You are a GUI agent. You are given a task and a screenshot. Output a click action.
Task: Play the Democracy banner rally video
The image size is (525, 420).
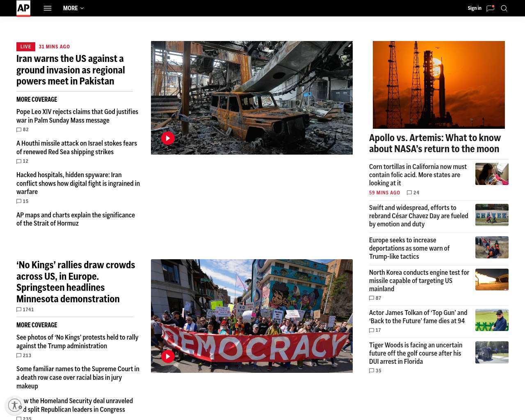click(168, 356)
